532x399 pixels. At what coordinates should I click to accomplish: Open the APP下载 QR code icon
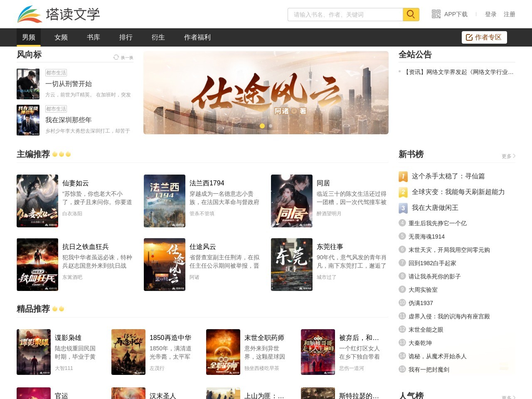[x=436, y=14]
